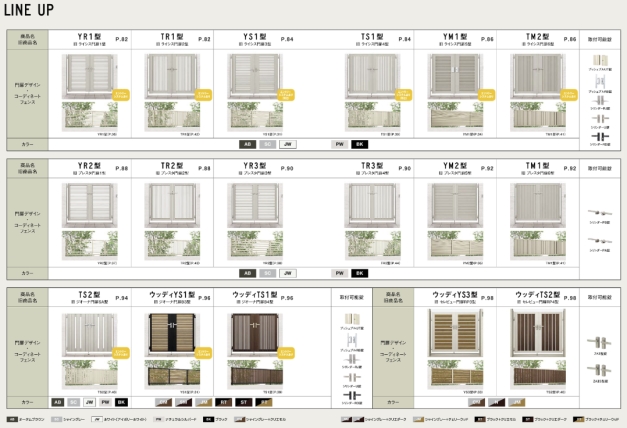Follow the P.86 link next to TM2型
627x428 pixels.
click(x=571, y=39)
